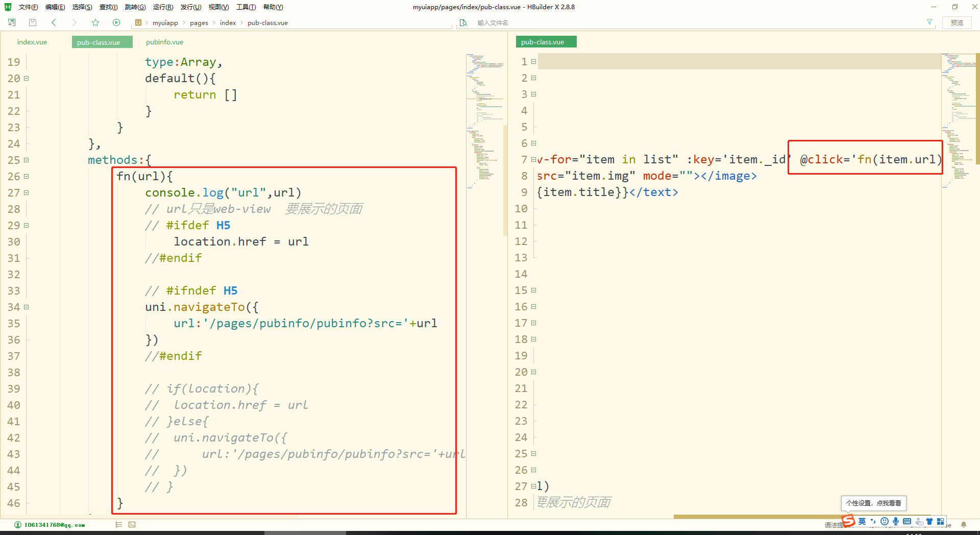Open the 跳转(G) menu
This screenshot has height=535, width=980.
tap(135, 7)
